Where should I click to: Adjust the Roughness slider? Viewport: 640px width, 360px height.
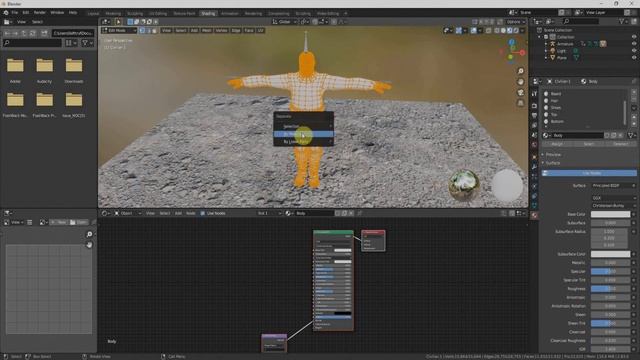(x=610, y=289)
